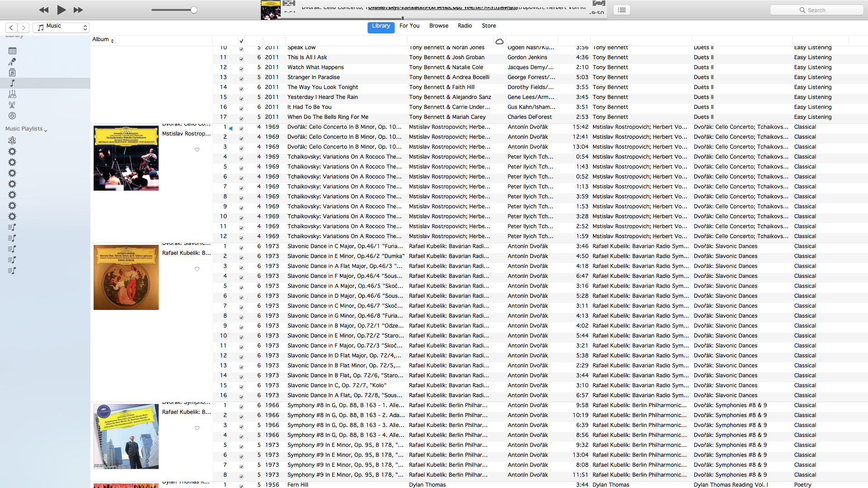
Task: Skip back to the previous track
Action: 44,10
